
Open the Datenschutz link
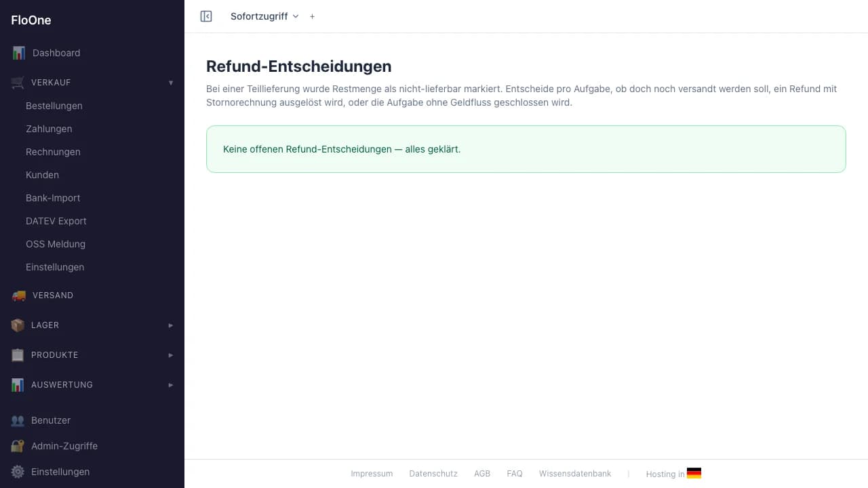433,474
